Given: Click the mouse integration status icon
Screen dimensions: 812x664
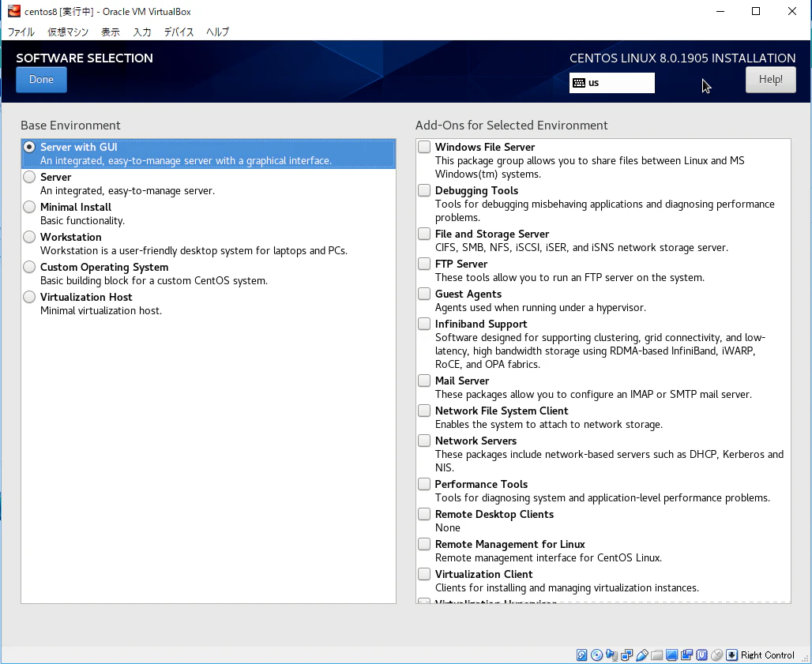Looking at the screenshot, I should (x=716, y=655).
